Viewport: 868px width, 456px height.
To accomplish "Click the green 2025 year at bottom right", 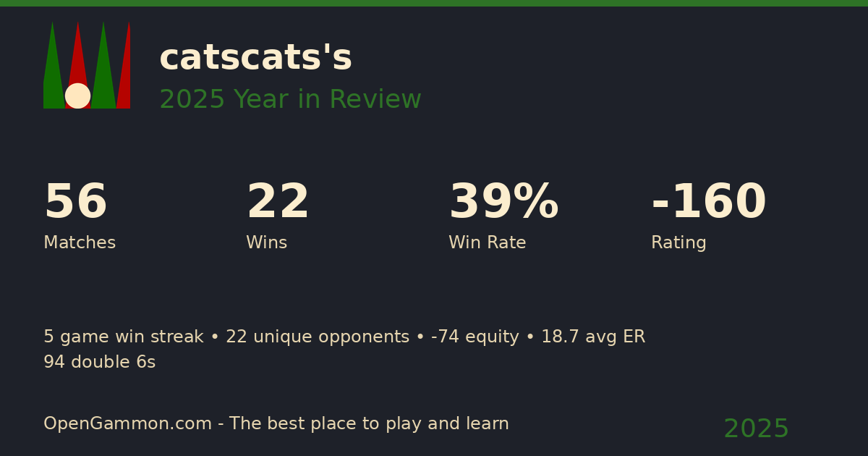I will click(756, 429).
